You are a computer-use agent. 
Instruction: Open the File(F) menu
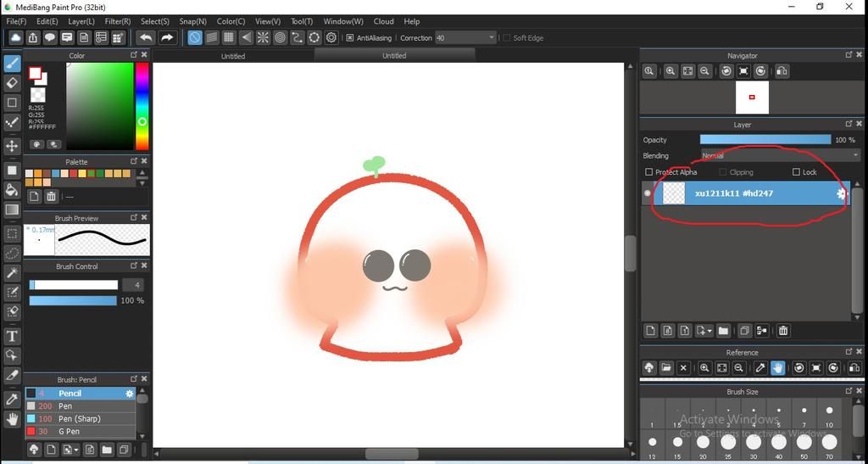tap(16, 21)
